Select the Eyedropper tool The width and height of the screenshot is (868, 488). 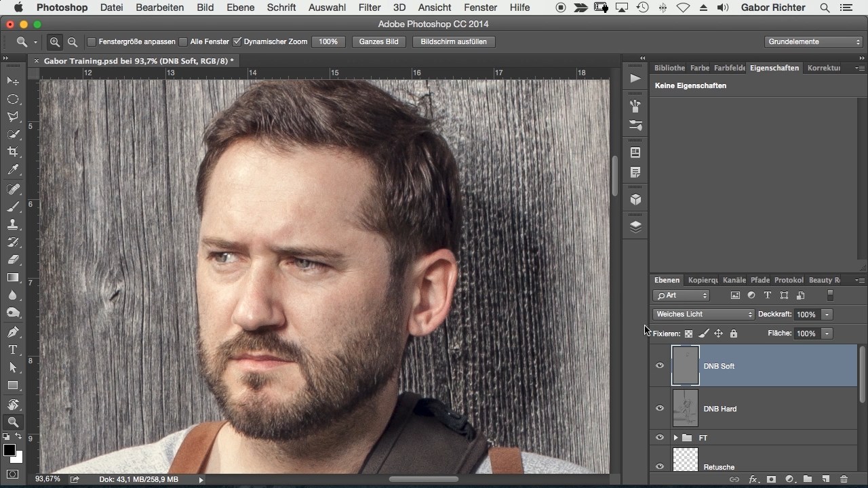tap(13, 169)
